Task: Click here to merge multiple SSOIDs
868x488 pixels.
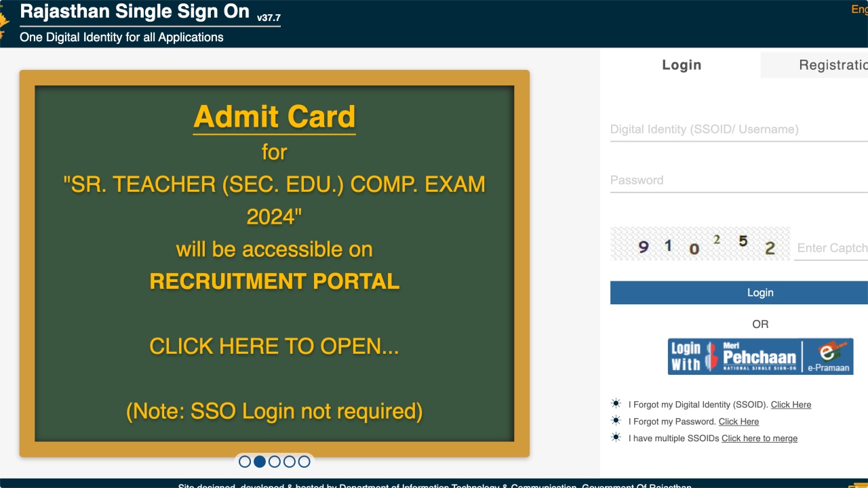Action: [x=759, y=438]
